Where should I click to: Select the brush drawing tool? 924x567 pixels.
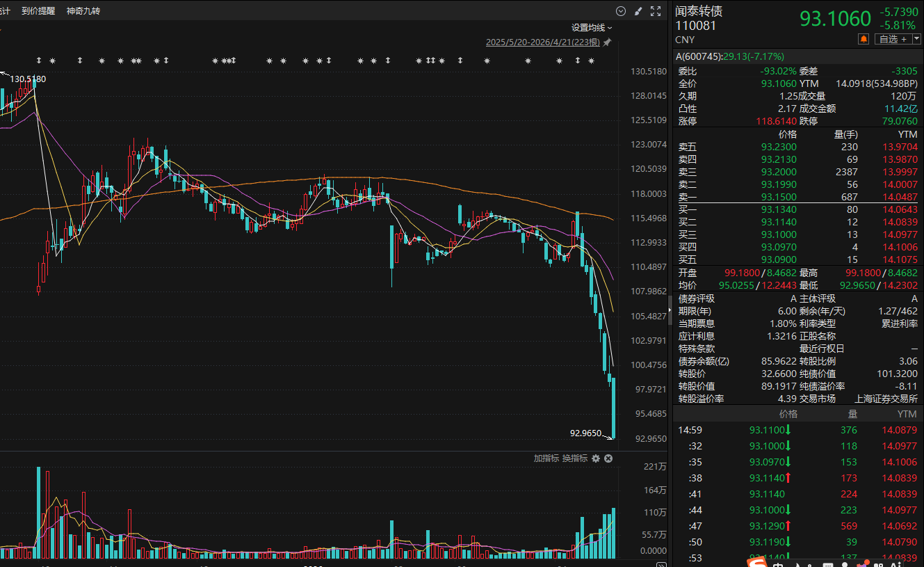638,11
